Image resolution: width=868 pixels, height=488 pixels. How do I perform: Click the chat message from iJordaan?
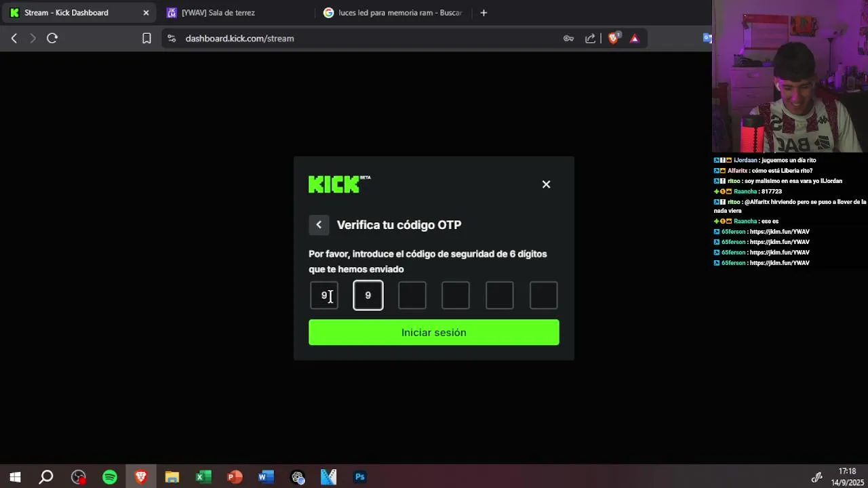pyautogui.click(x=765, y=161)
